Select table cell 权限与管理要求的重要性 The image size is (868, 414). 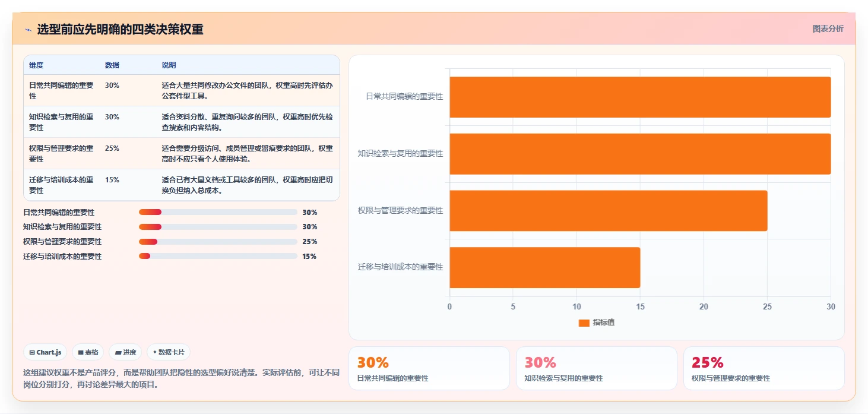pyautogui.click(x=62, y=153)
